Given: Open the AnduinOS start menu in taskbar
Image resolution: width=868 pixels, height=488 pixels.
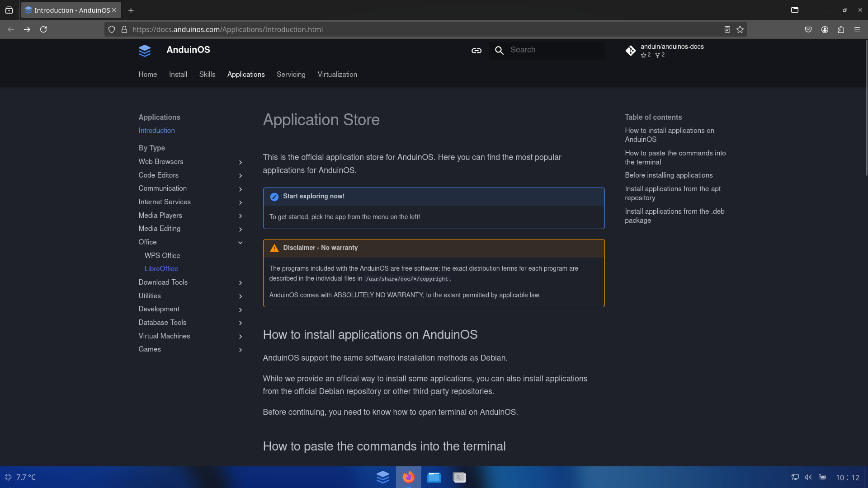Looking at the screenshot, I should pyautogui.click(x=383, y=477).
